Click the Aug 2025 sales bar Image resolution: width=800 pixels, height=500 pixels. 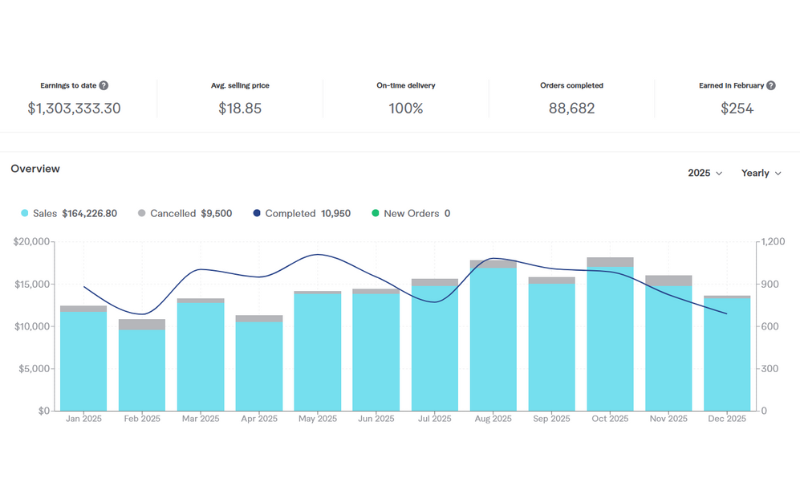[x=493, y=340]
